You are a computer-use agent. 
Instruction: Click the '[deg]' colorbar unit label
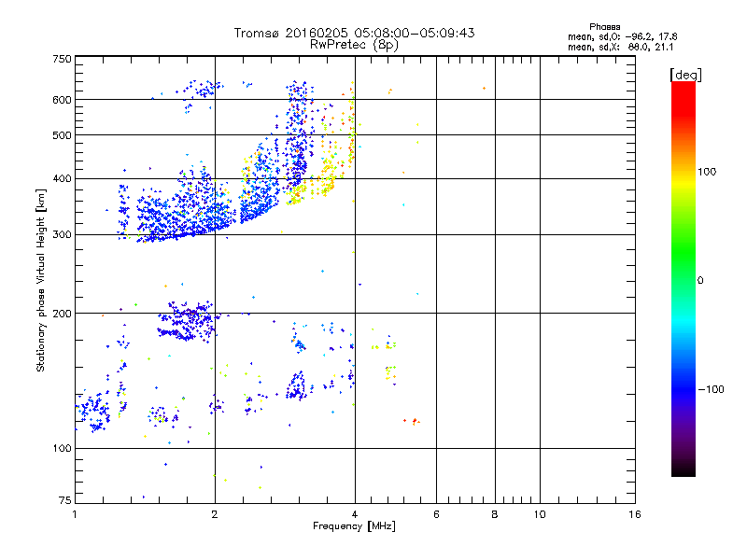685,75
